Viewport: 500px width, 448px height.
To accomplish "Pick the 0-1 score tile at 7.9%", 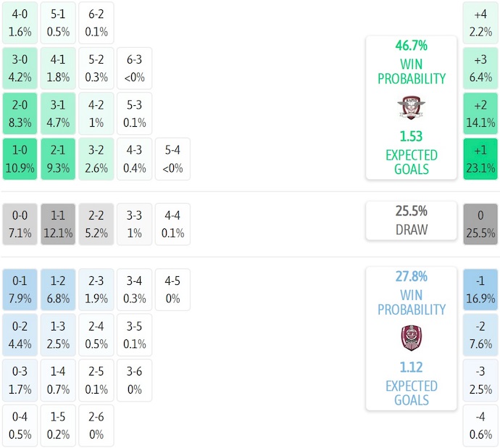I will click(x=20, y=289).
